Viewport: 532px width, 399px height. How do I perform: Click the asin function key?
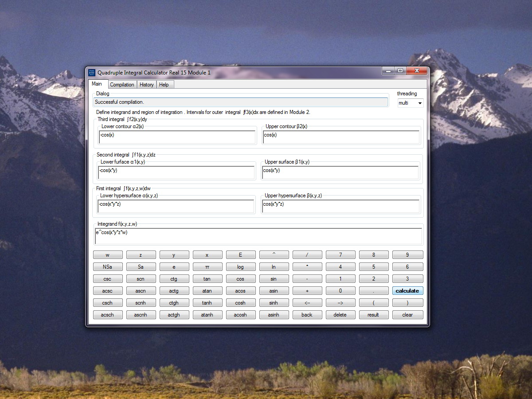[x=274, y=291]
